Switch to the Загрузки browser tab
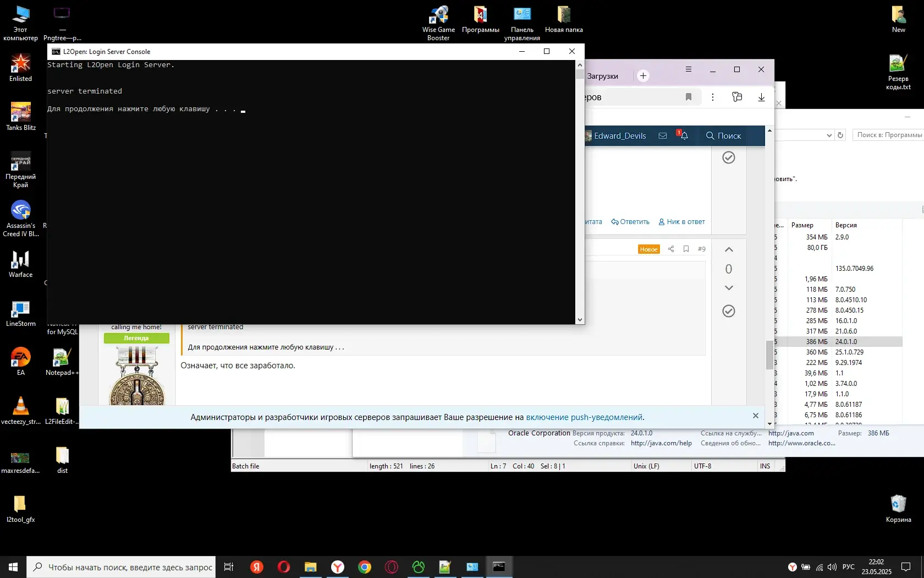Viewport: 924px width, 578px height. click(602, 76)
